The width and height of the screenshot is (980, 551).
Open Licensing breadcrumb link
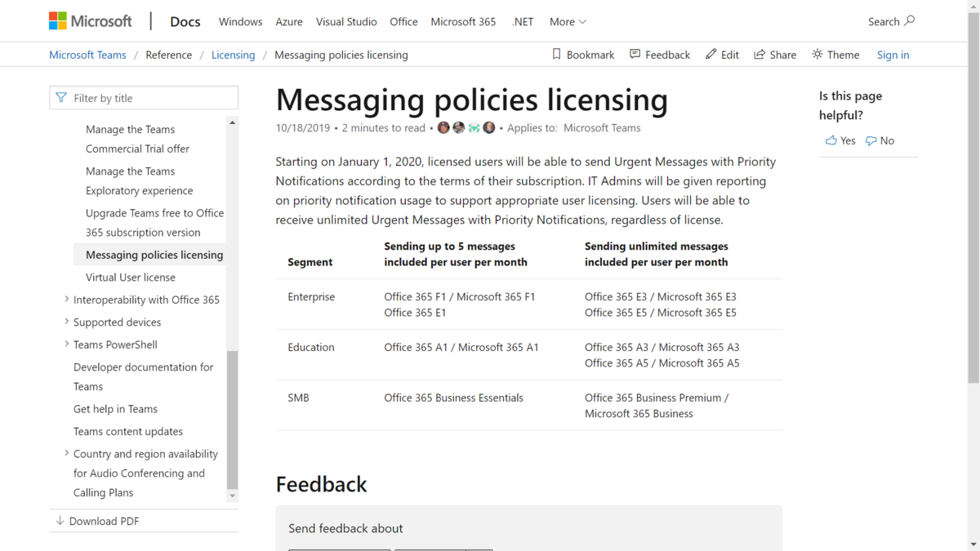[x=234, y=55]
